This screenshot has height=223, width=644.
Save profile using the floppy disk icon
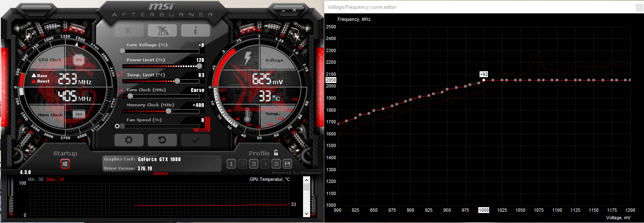(287, 164)
